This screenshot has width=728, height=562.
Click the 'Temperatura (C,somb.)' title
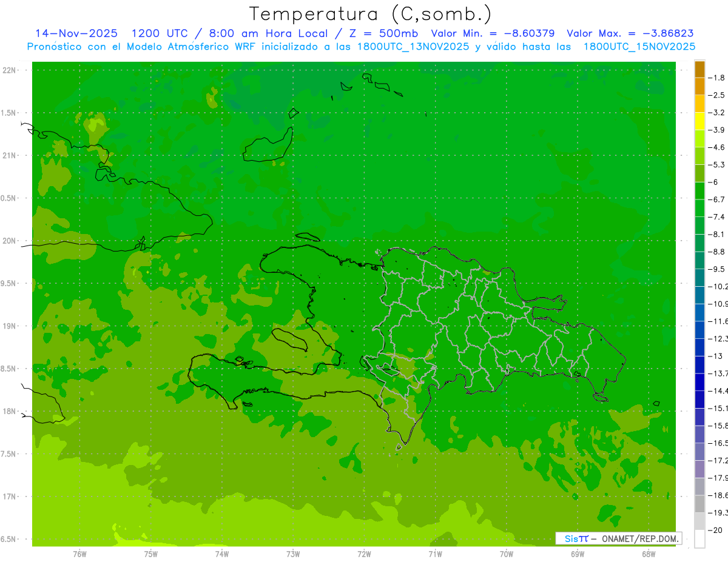pyautogui.click(x=370, y=14)
